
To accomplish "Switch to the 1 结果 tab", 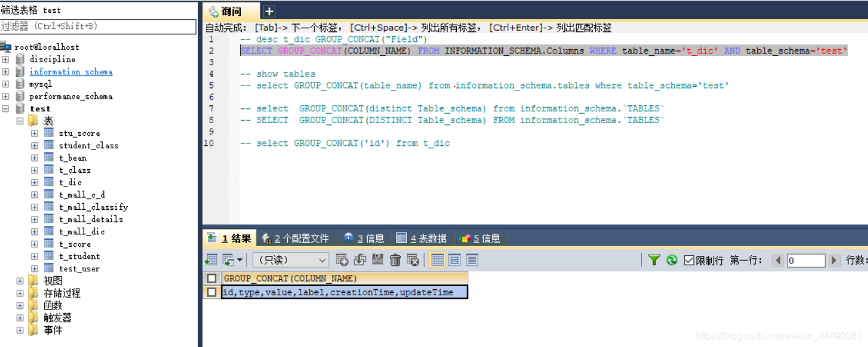I will click(229, 238).
